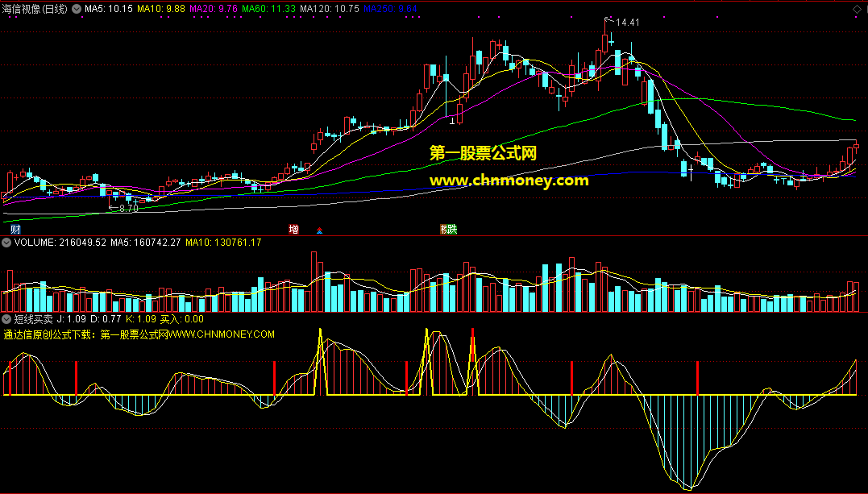Click the stock title 海信视像(日线)

pyautogui.click(x=35, y=9)
